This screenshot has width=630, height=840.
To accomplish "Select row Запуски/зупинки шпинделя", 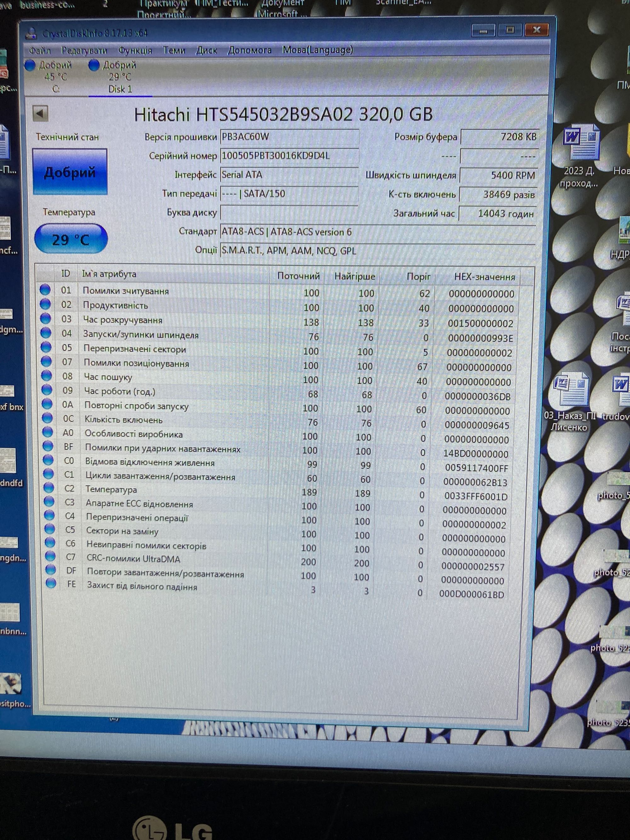I will [x=277, y=335].
